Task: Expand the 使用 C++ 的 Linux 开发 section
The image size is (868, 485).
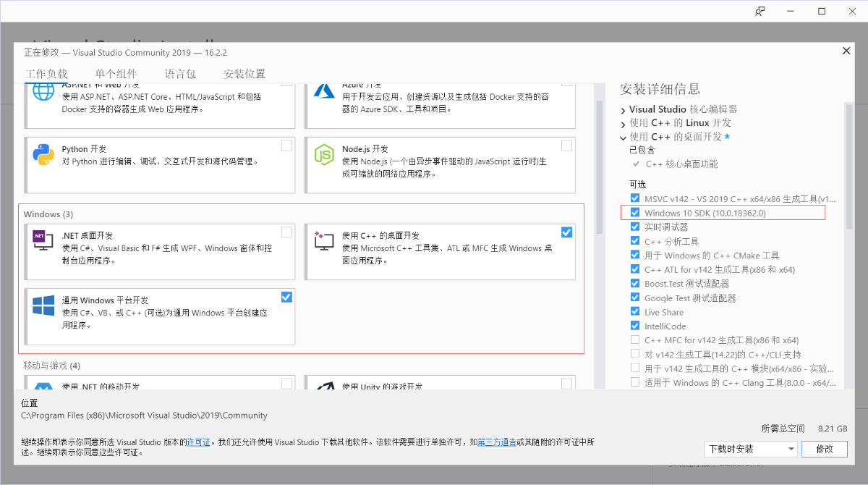Action: point(624,124)
